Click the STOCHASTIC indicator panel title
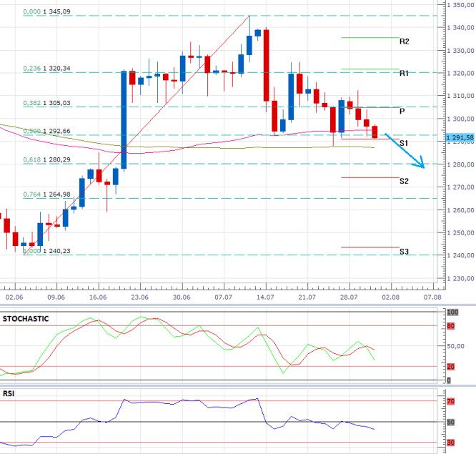The width and height of the screenshot is (476, 454). pos(27,319)
